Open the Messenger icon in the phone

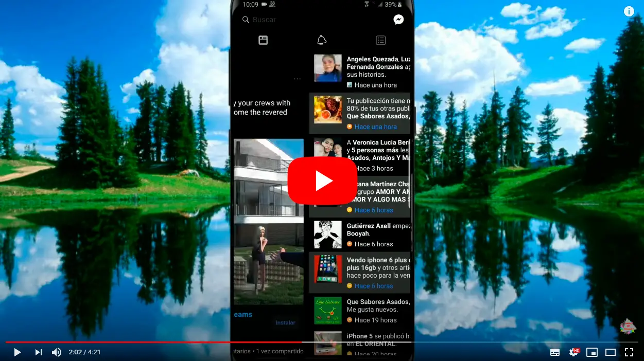[398, 20]
